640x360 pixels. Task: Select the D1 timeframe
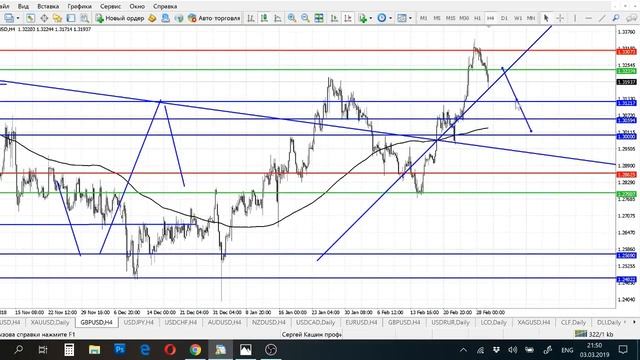[504, 18]
